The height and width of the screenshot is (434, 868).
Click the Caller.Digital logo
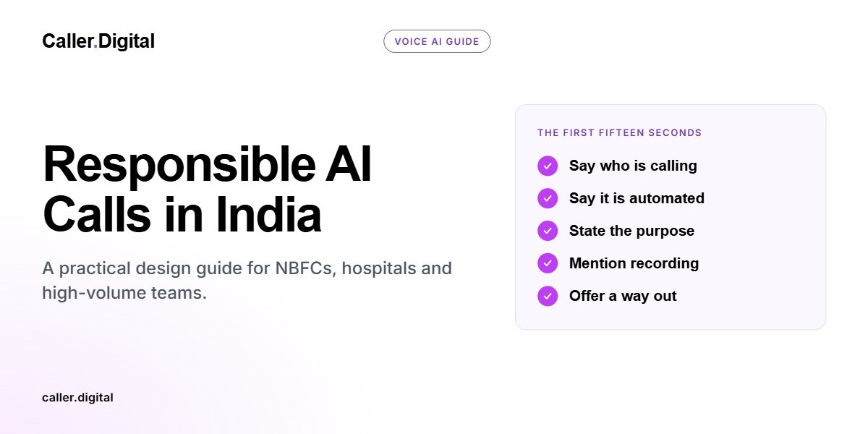(98, 41)
